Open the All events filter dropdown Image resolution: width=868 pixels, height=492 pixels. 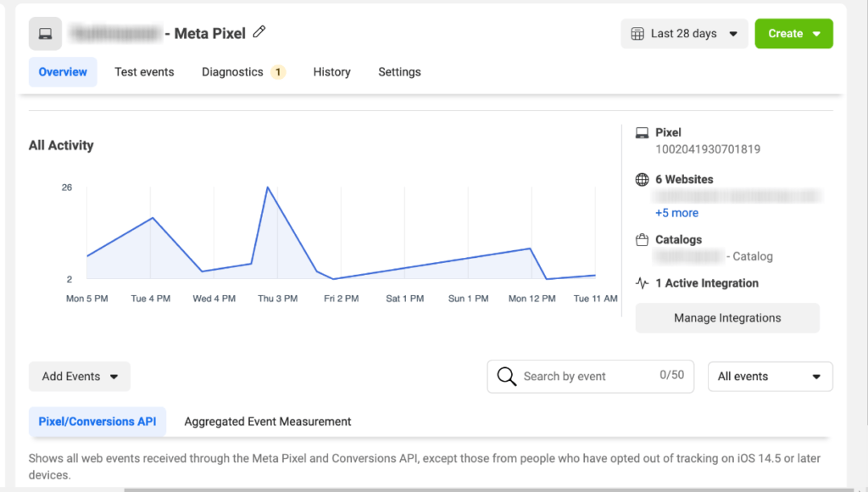pos(770,377)
